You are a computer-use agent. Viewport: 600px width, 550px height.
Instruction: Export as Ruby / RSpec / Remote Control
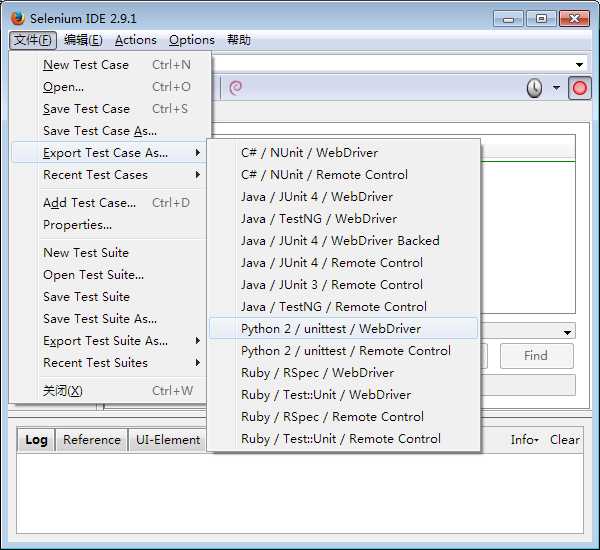coord(344,417)
